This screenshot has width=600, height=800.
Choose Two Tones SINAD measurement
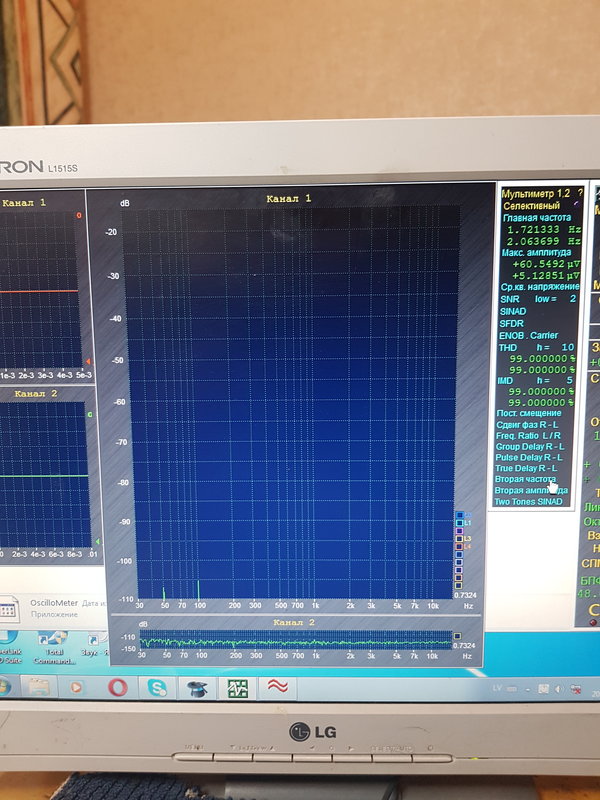point(528,502)
